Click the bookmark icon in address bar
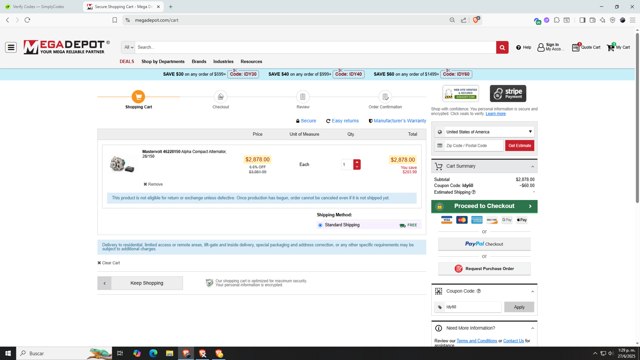Image resolution: width=640 pixels, height=360 pixels. 115,20
